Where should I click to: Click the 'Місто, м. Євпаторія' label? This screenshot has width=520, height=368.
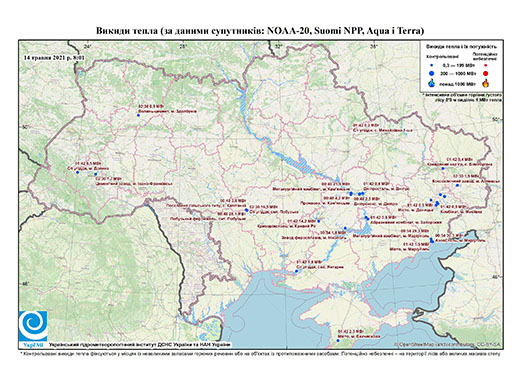click(358, 337)
